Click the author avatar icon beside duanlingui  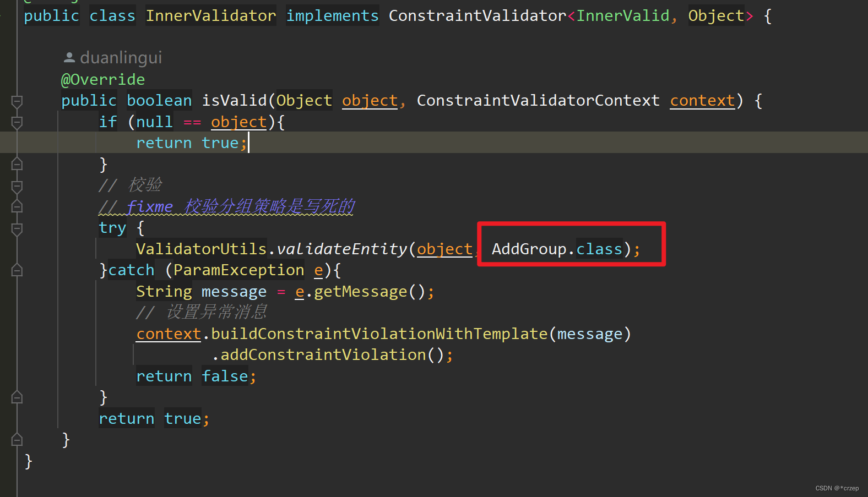[x=69, y=57]
